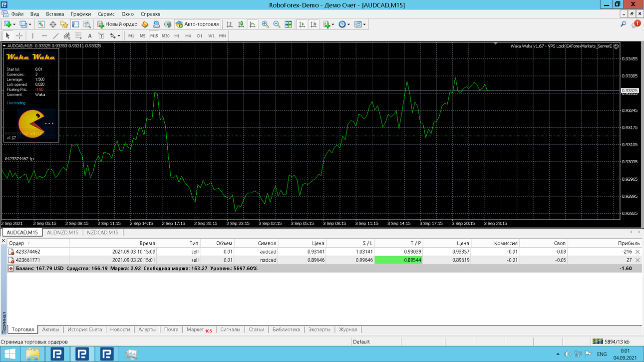Switch to M1 timeframe
Viewport: 644px width, 362px height.
(131, 36)
